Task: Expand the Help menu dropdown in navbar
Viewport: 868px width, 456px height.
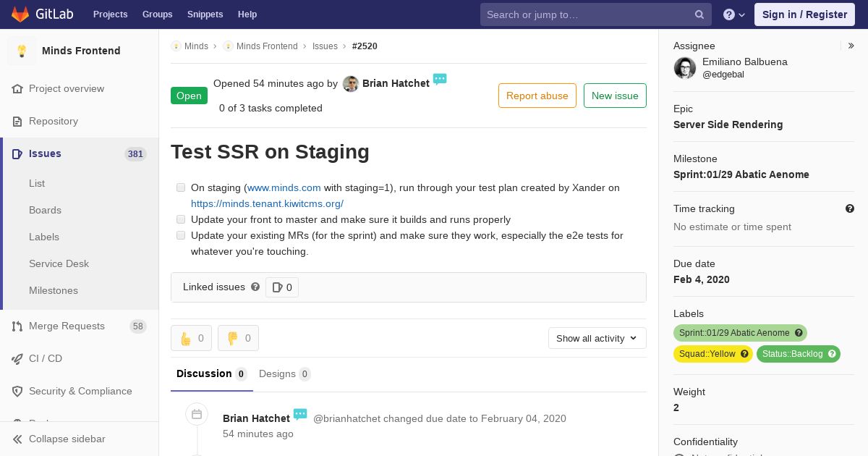Action: click(734, 14)
